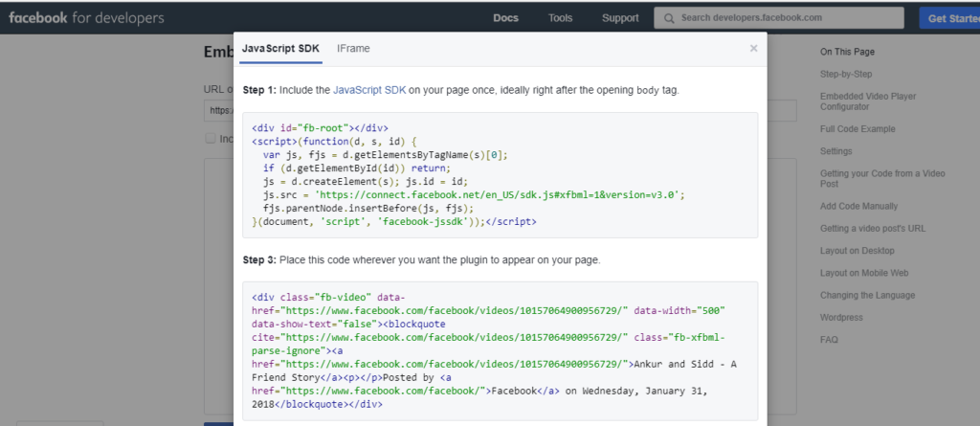Click the 'facebook-jssdk' script closing line
Image resolution: width=980 pixels, height=426 pixels.
coord(393,221)
